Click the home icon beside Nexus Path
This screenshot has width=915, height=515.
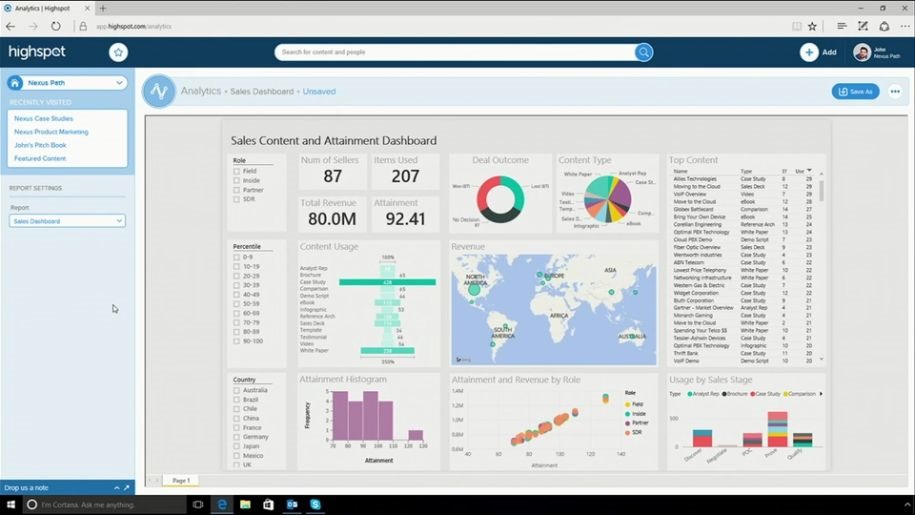coord(16,83)
